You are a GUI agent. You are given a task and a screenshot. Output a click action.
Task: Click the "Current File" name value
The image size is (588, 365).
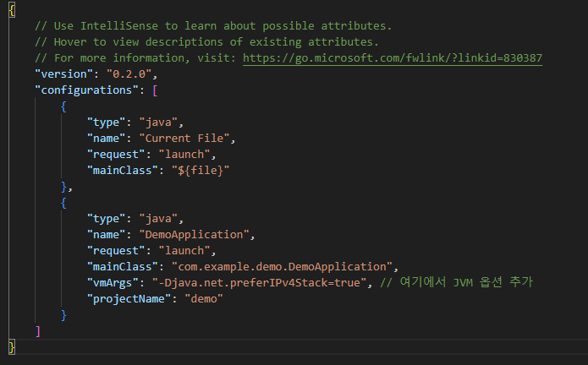click(x=184, y=139)
